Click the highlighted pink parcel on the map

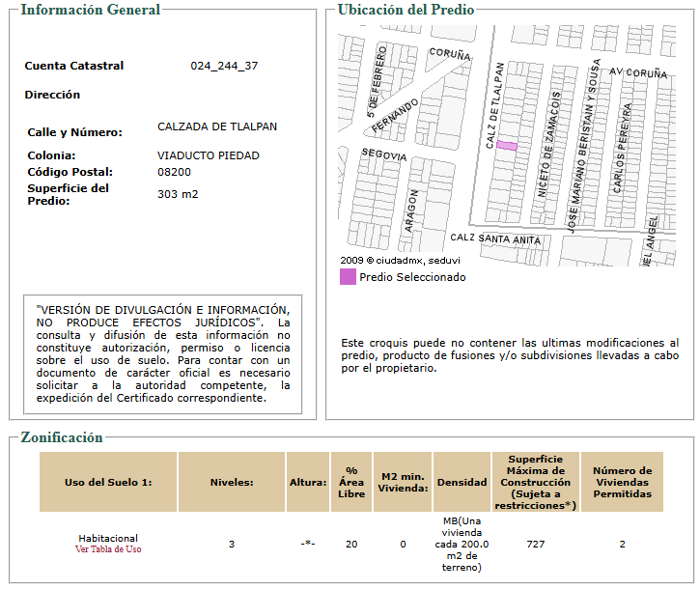point(507,146)
